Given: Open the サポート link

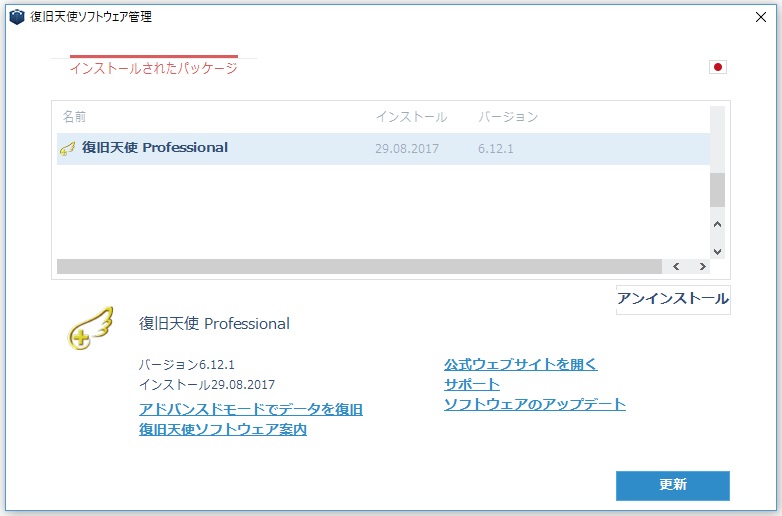Looking at the screenshot, I should pos(472,384).
